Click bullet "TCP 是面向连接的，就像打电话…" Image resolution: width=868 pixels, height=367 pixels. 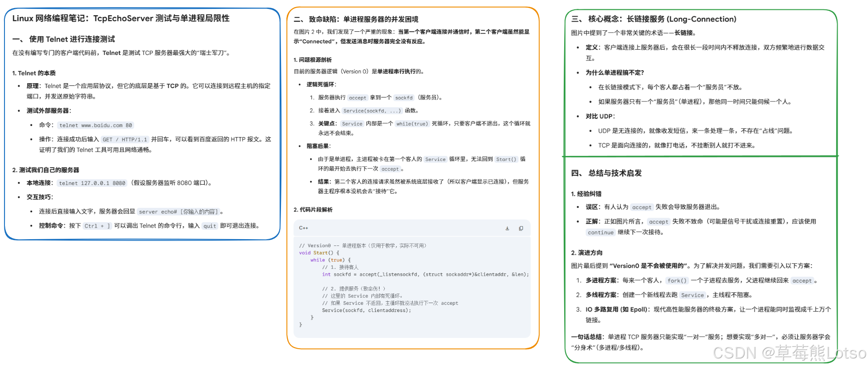677,145
